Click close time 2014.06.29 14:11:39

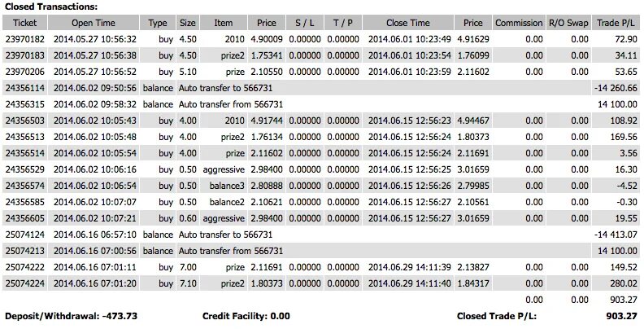click(x=410, y=267)
